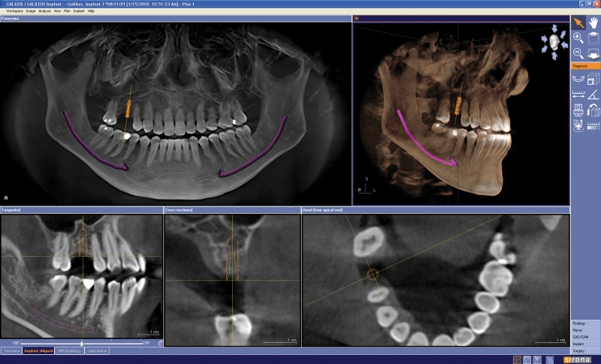Click the first orange-outlined status bar icon

(x=517, y=359)
